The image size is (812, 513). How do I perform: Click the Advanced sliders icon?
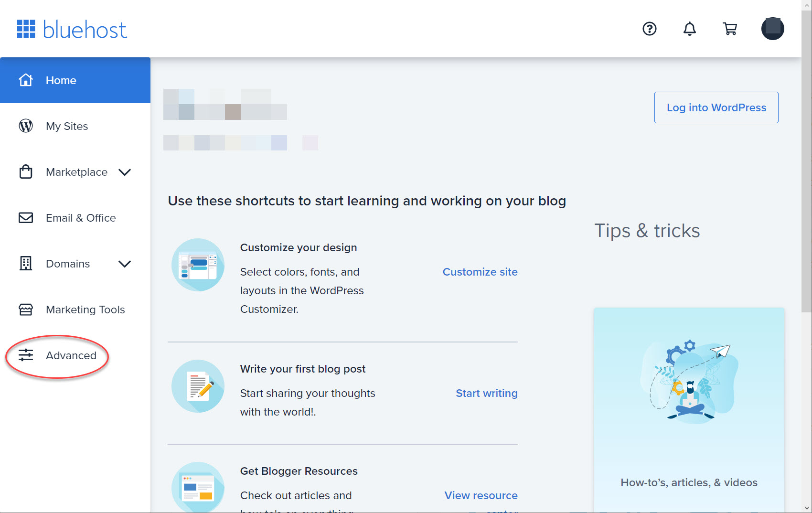(26, 355)
